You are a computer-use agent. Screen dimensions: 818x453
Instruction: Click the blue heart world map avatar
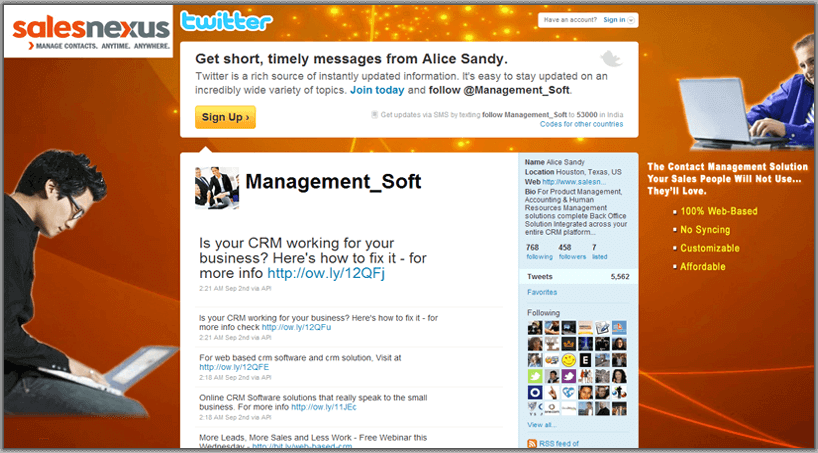pos(569,392)
